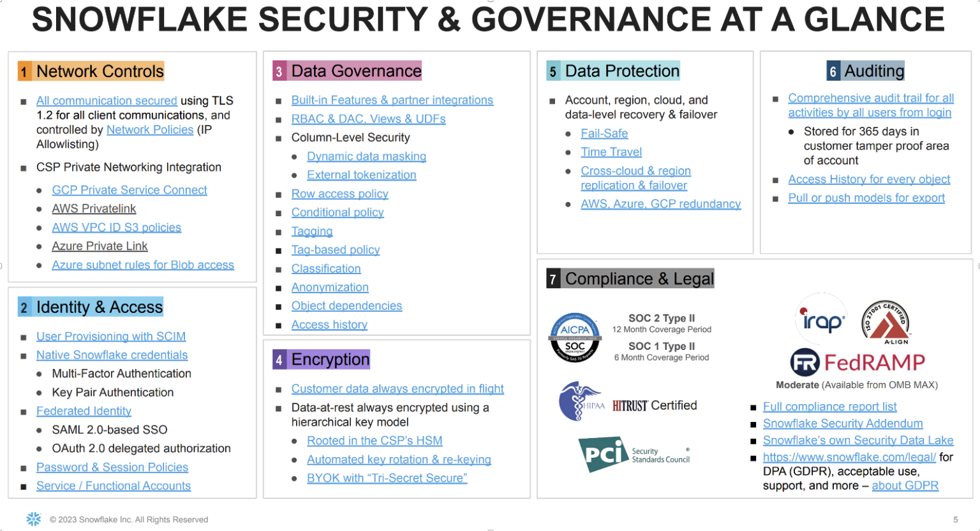
Task: Open the Tag-based policy link
Action: click(x=336, y=250)
